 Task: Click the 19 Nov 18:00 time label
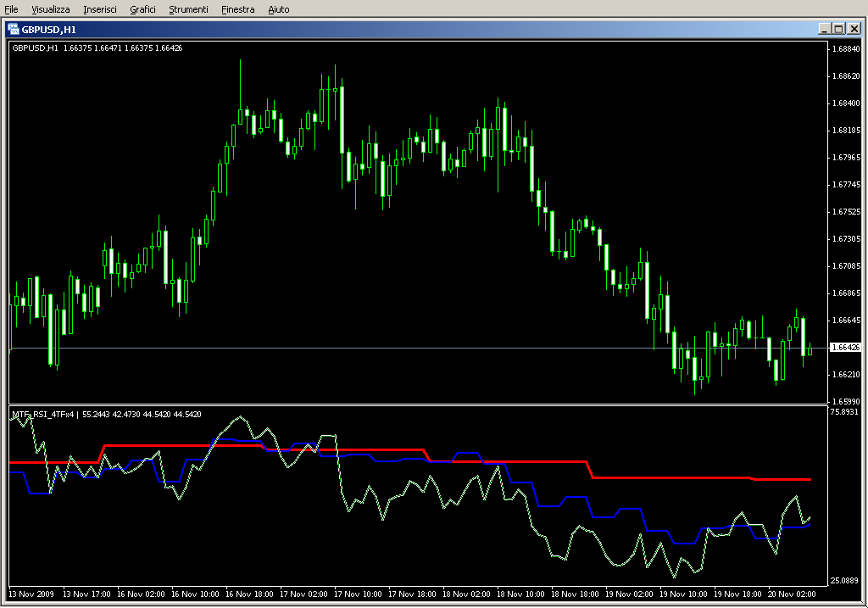coord(737,594)
